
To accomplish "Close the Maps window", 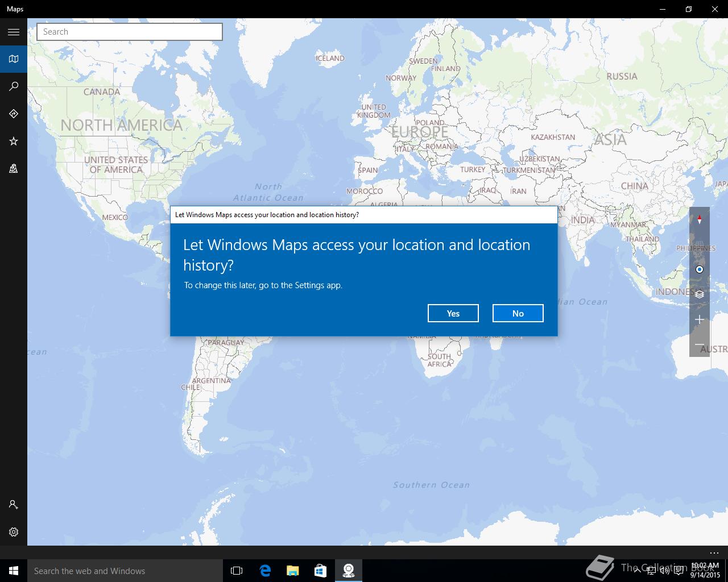I will [715, 9].
